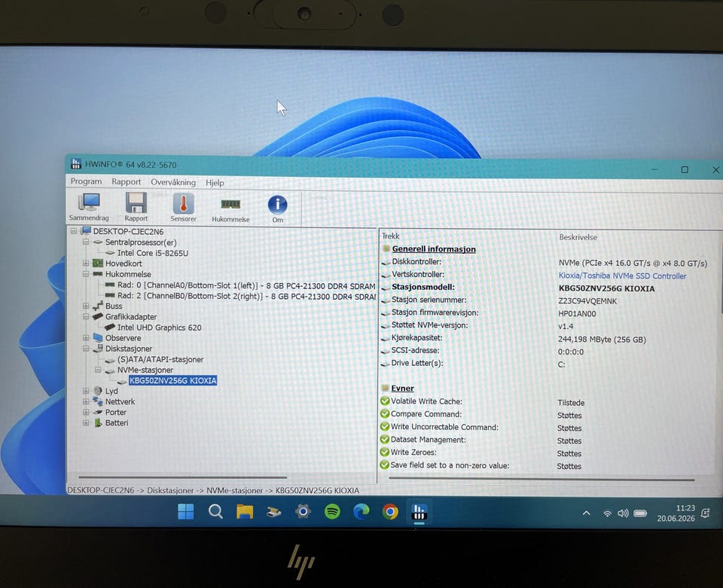Click the Save field check icon

point(385,465)
